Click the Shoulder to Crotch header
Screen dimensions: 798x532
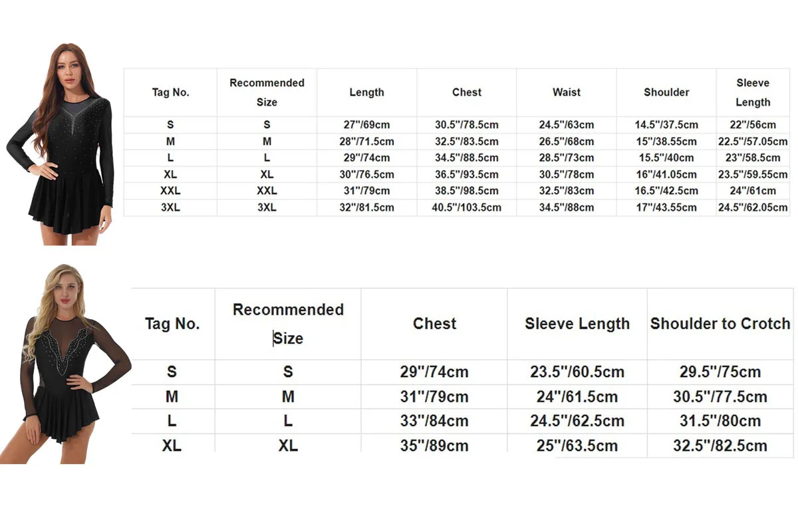pos(720,324)
